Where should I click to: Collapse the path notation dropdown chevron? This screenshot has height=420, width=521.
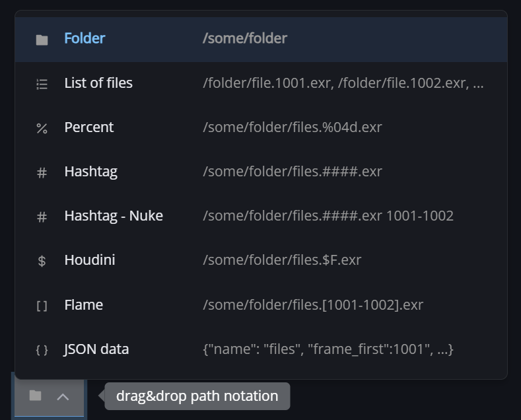pyautogui.click(x=63, y=396)
